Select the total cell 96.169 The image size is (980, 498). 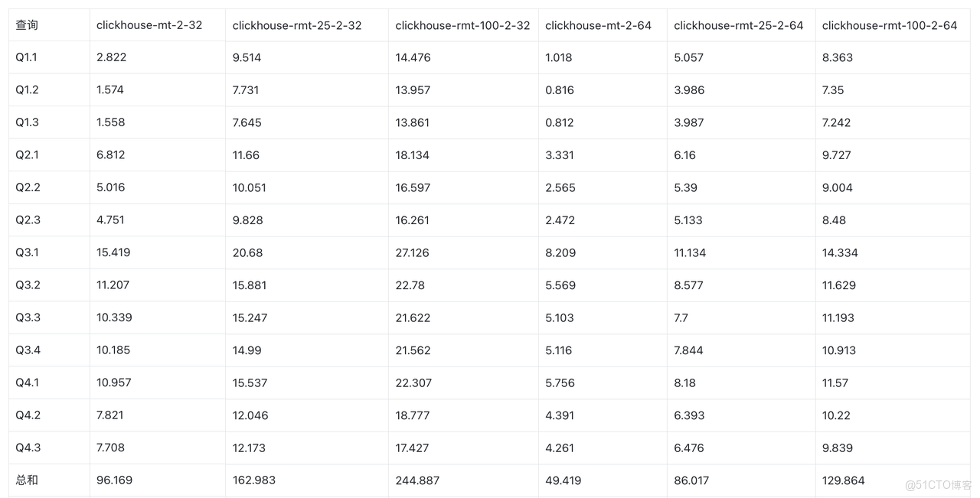(x=114, y=480)
